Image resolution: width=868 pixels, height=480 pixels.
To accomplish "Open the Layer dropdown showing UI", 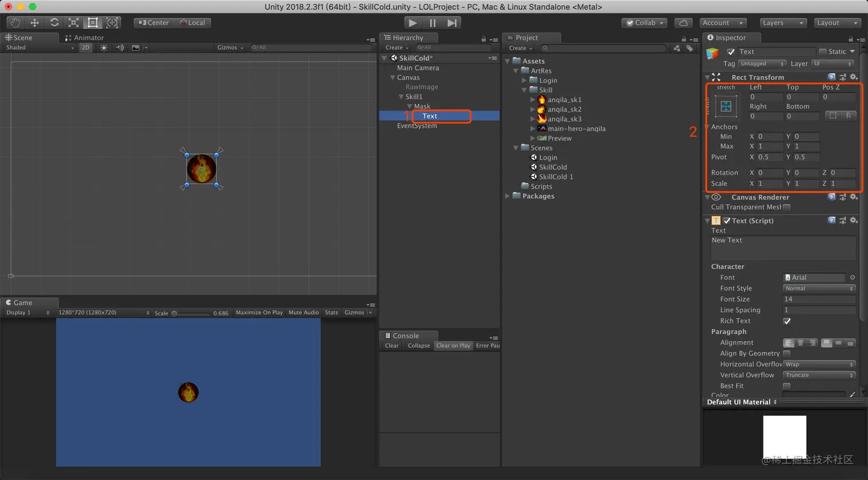I will [x=833, y=64].
